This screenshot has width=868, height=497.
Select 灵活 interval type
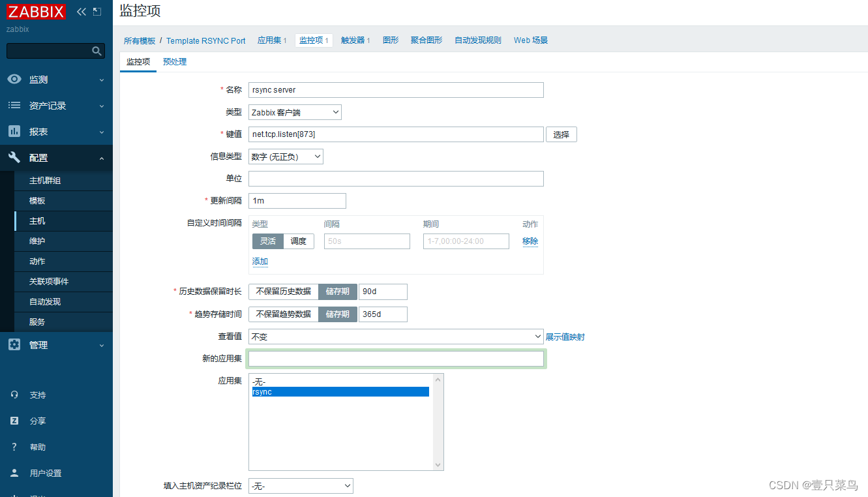coord(268,241)
